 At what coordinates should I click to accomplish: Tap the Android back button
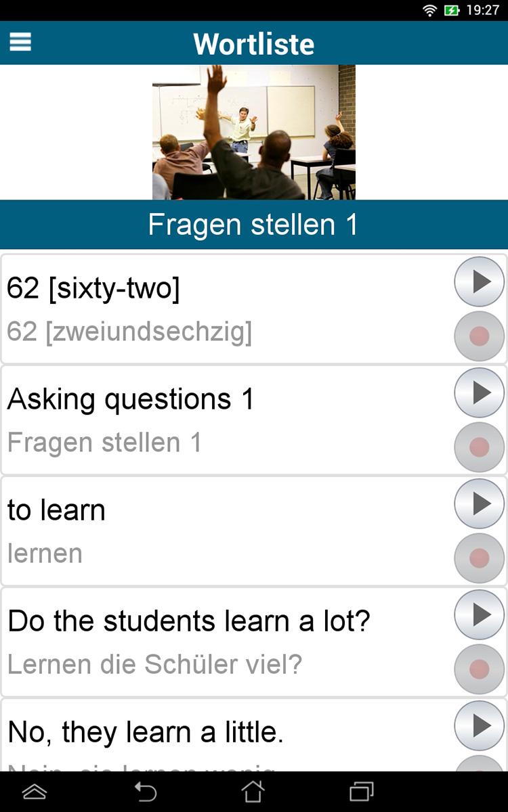click(145, 791)
